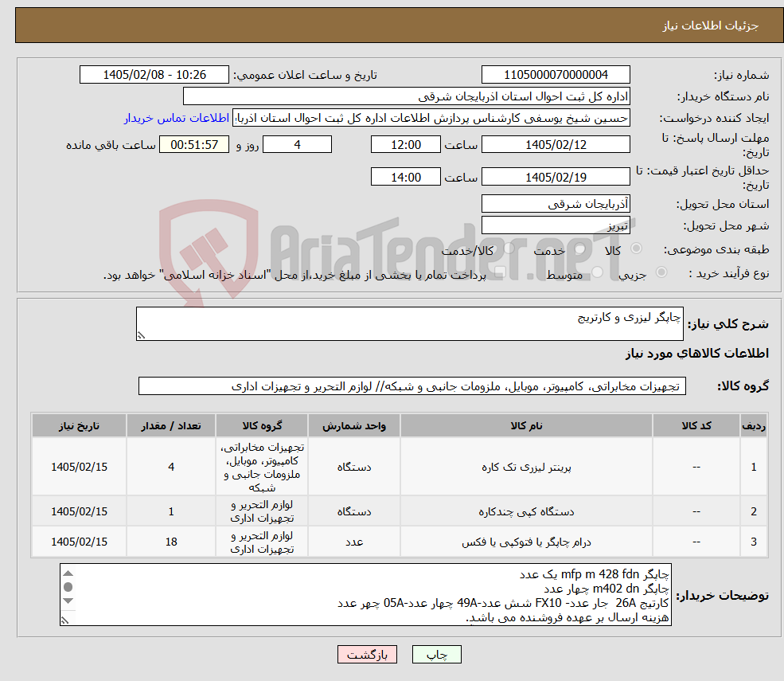Click the general description box چاپگر لیزری و کارتریج
The height and width of the screenshot is (681, 784).
point(409,323)
